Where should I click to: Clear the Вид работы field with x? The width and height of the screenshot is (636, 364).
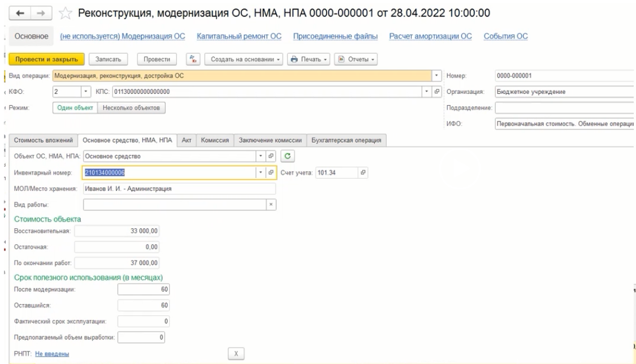click(271, 205)
